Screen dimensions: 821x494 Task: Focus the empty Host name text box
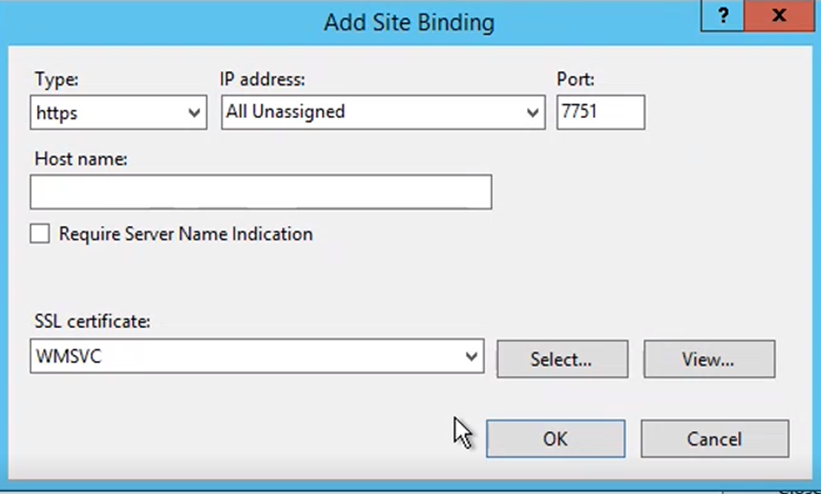[261, 192]
